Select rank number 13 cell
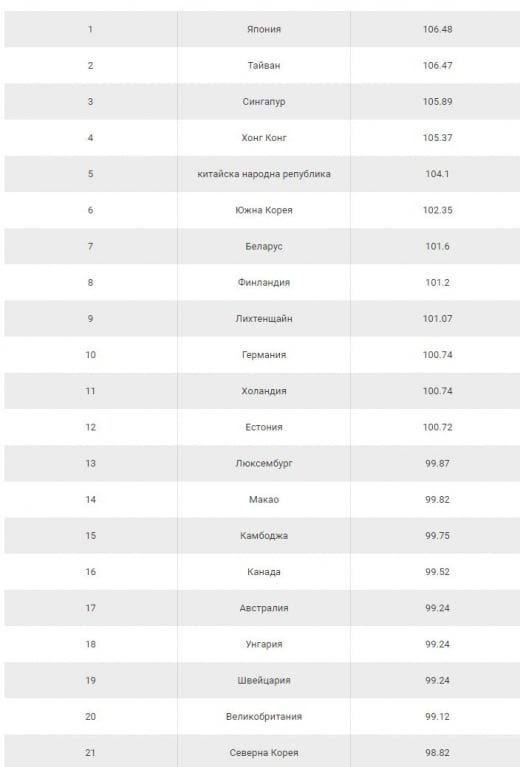 click(90, 463)
